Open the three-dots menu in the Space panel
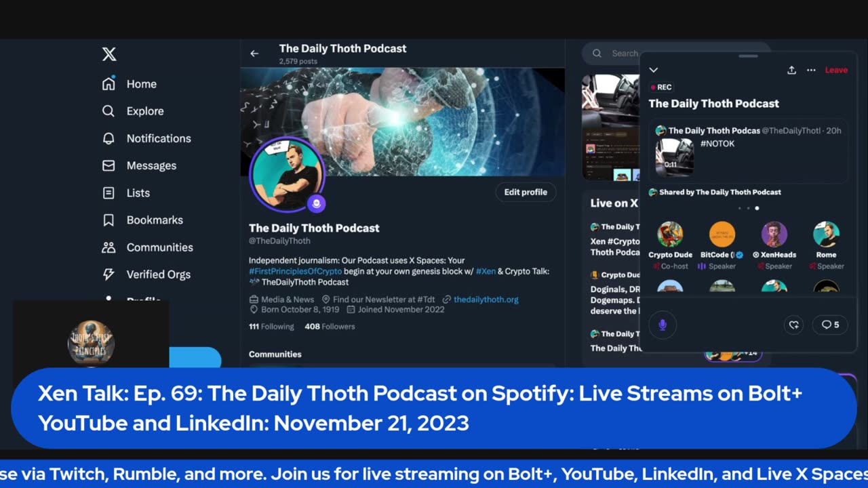 (811, 70)
